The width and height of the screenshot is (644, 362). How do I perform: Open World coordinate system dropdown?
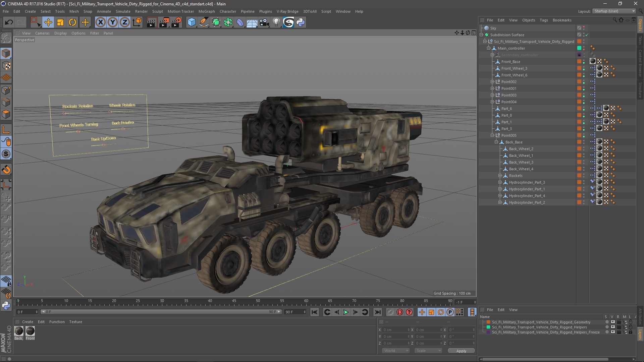coord(396,351)
